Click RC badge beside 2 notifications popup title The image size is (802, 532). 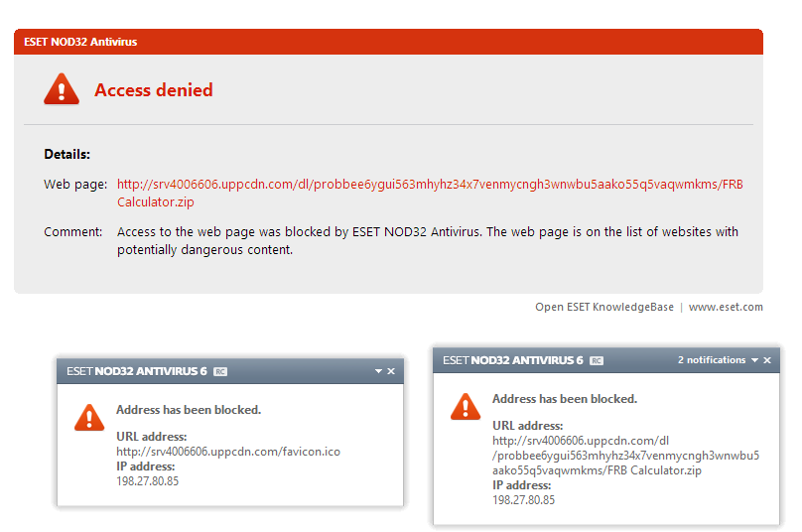click(597, 360)
